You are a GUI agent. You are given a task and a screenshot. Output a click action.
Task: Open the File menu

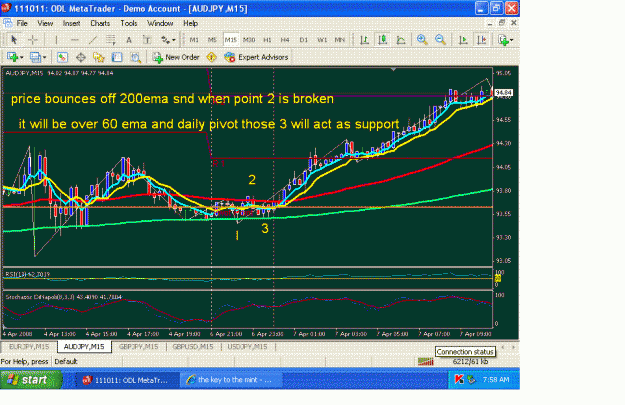pyautogui.click(x=22, y=23)
